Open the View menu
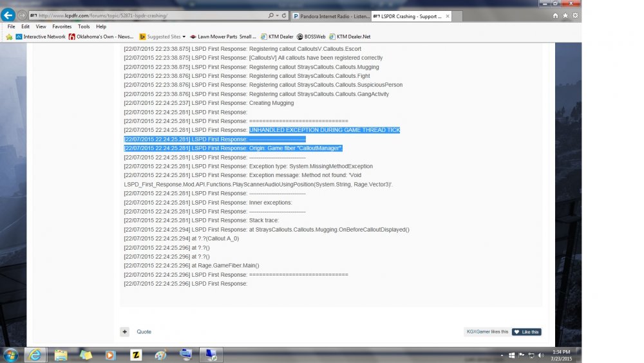 [41, 26]
